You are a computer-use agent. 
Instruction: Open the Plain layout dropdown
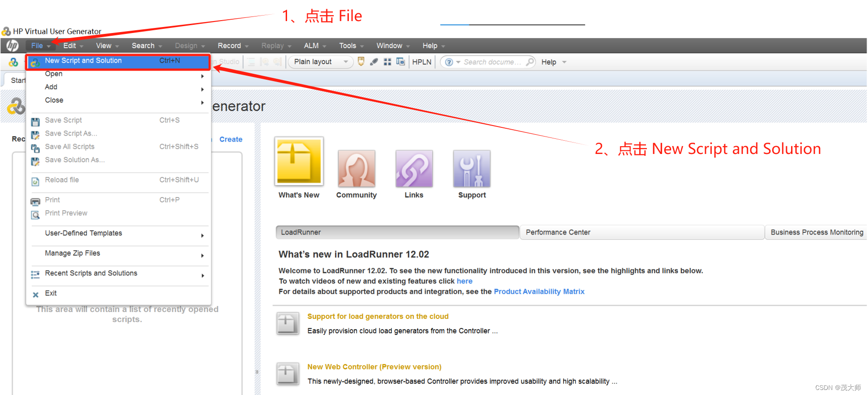pos(320,62)
